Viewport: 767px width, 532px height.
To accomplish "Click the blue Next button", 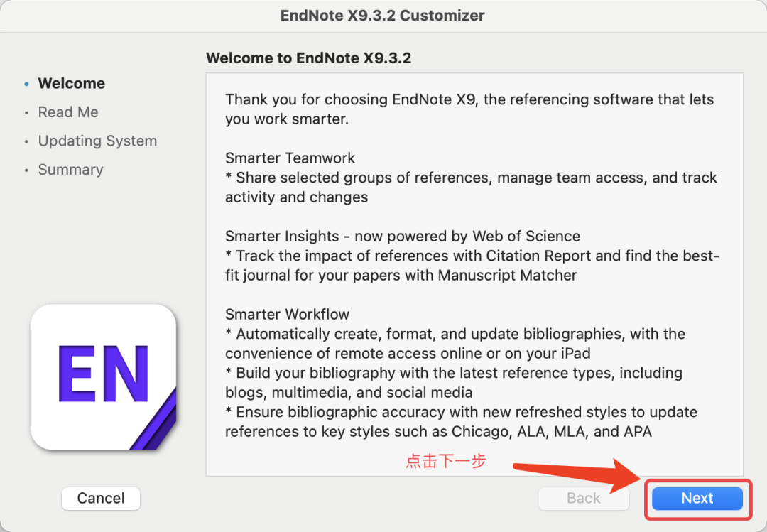I will (697, 498).
